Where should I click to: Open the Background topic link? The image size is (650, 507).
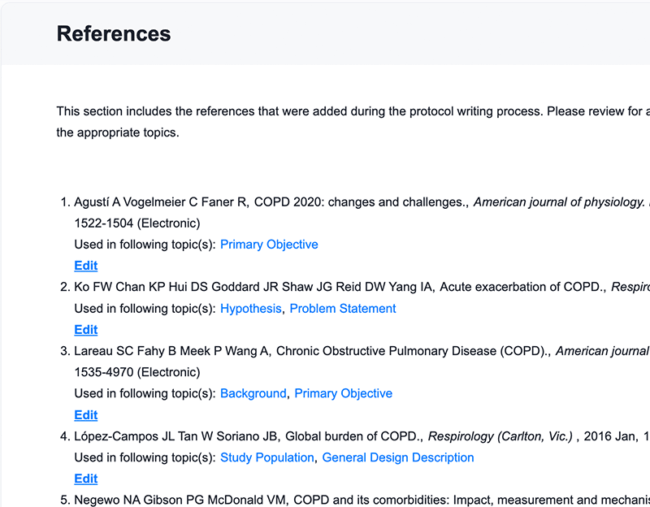click(253, 394)
